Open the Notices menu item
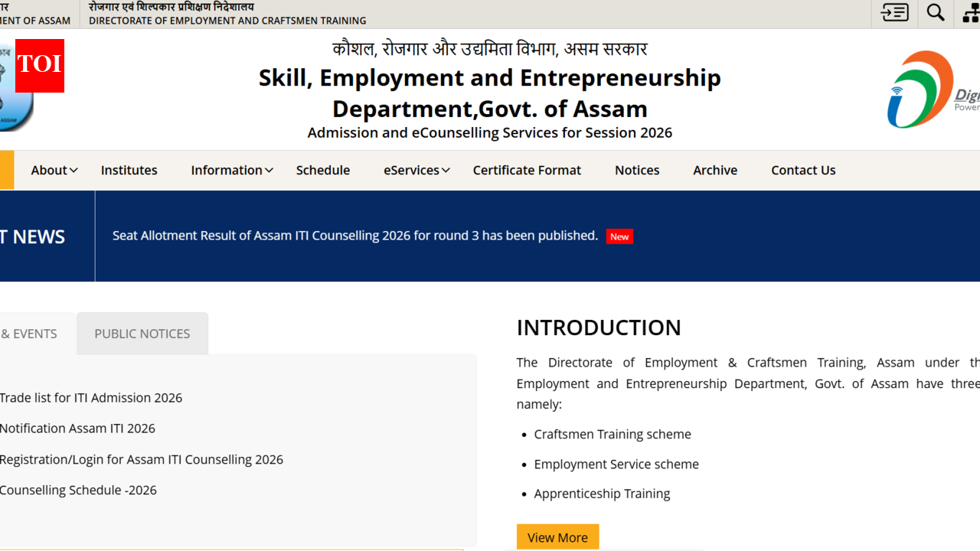Image resolution: width=980 pixels, height=551 pixels. point(637,171)
